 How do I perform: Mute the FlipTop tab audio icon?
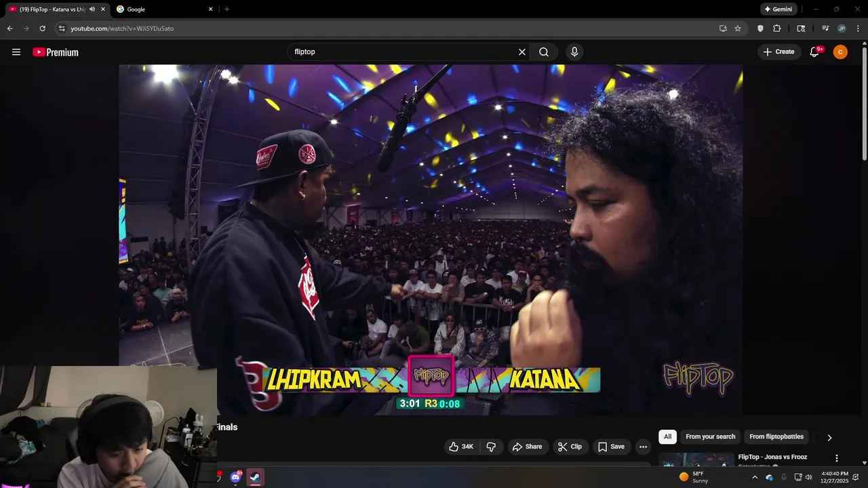tap(92, 9)
